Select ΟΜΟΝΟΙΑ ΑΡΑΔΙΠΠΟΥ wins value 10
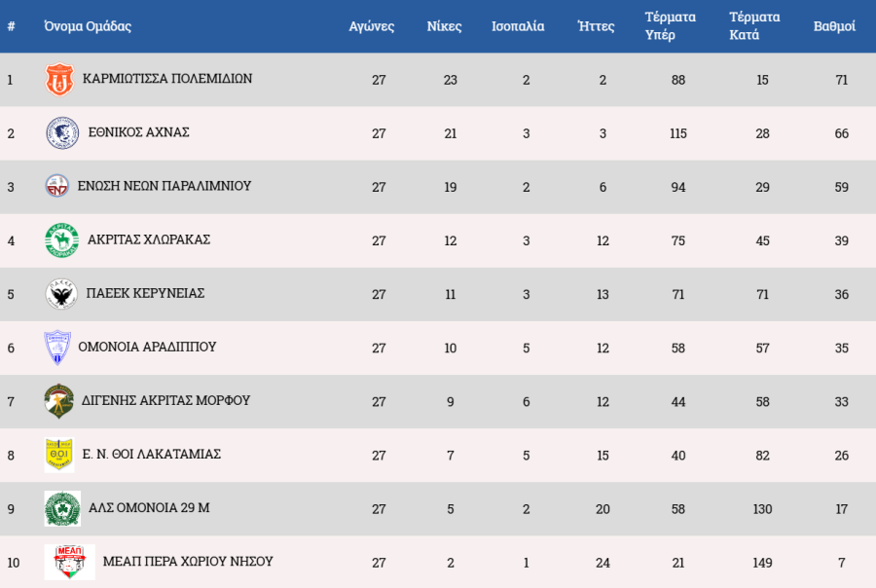Image resolution: width=876 pixels, height=588 pixels. point(451,349)
